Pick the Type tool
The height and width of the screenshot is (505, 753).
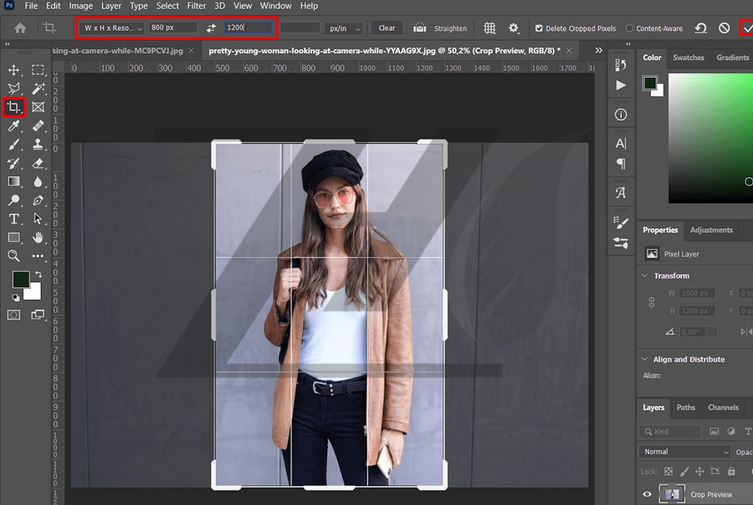[x=14, y=219]
